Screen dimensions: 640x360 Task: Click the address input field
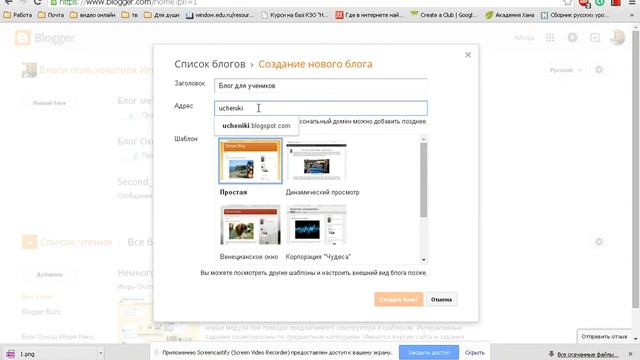pos(321,108)
